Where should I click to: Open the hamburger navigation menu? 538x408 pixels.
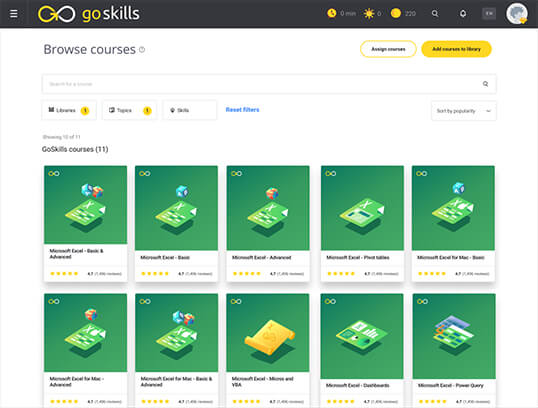(14, 14)
